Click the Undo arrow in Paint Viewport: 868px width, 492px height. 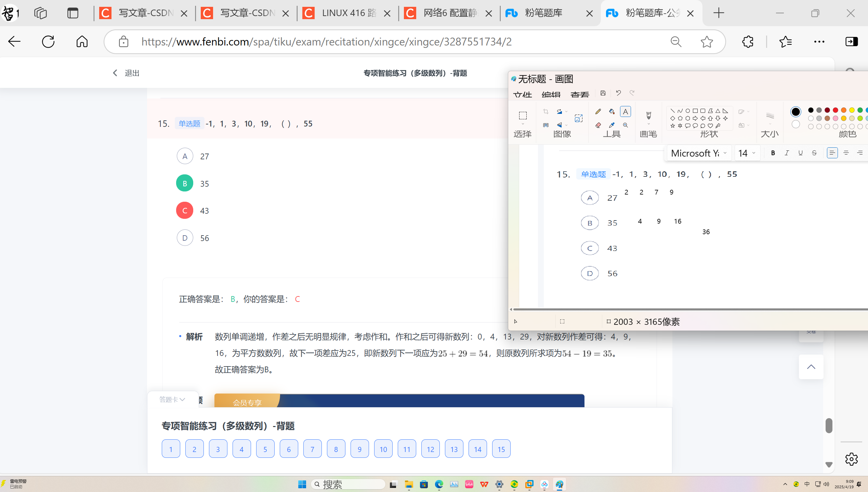(x=618, y=93)
